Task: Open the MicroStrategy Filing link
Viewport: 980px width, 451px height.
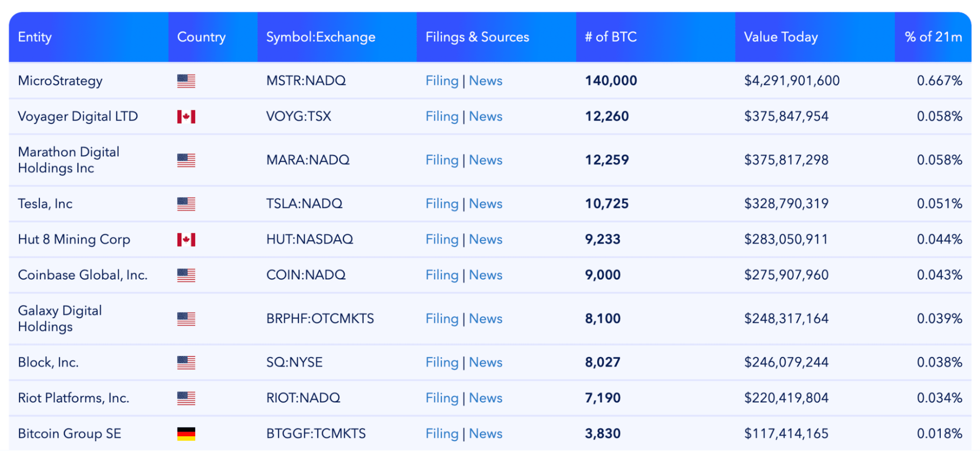Action: [x=442, y=81]
